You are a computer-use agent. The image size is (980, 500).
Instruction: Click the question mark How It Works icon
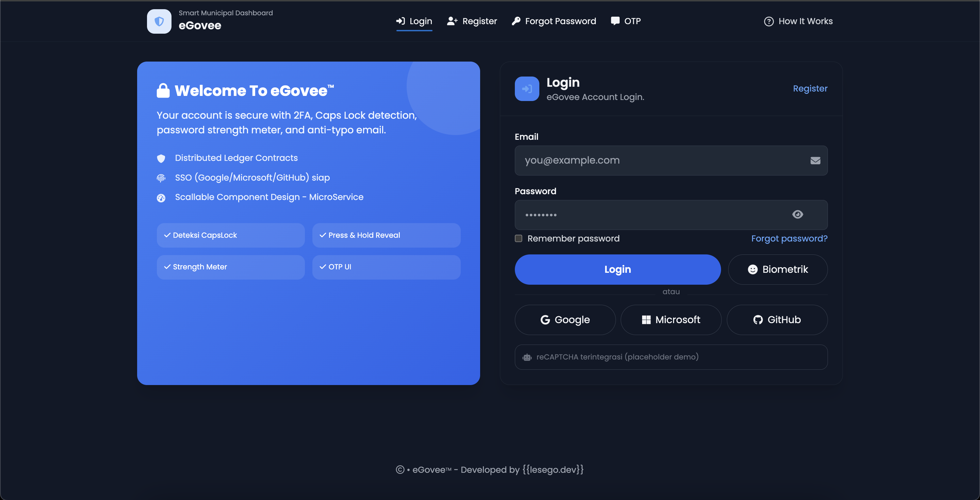click(768, 21)
